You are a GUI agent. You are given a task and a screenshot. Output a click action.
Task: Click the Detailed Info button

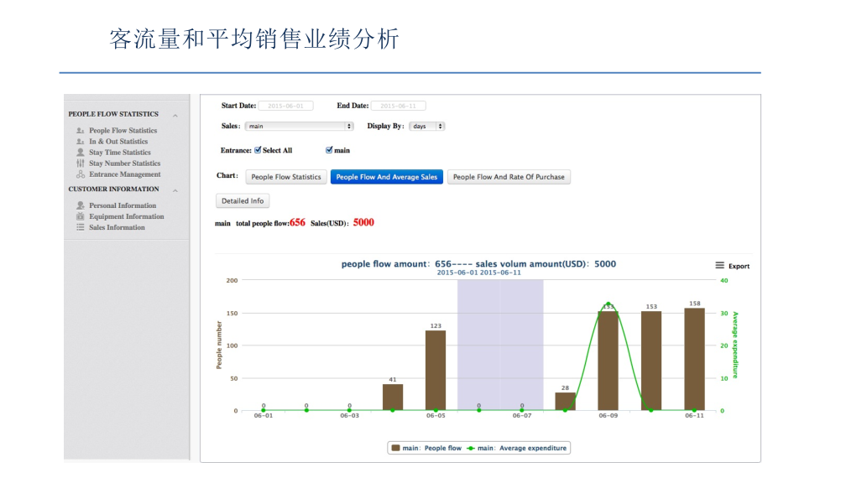(243, 201)
